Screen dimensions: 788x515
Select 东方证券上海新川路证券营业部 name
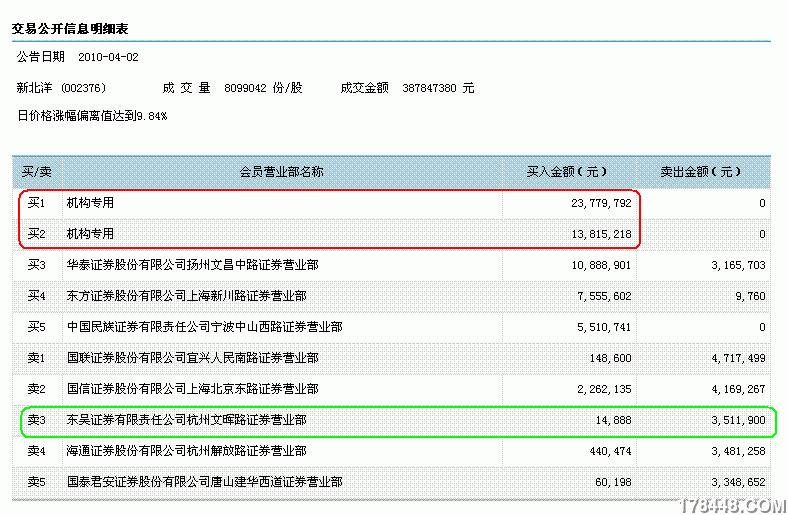[x=186, y=296]
